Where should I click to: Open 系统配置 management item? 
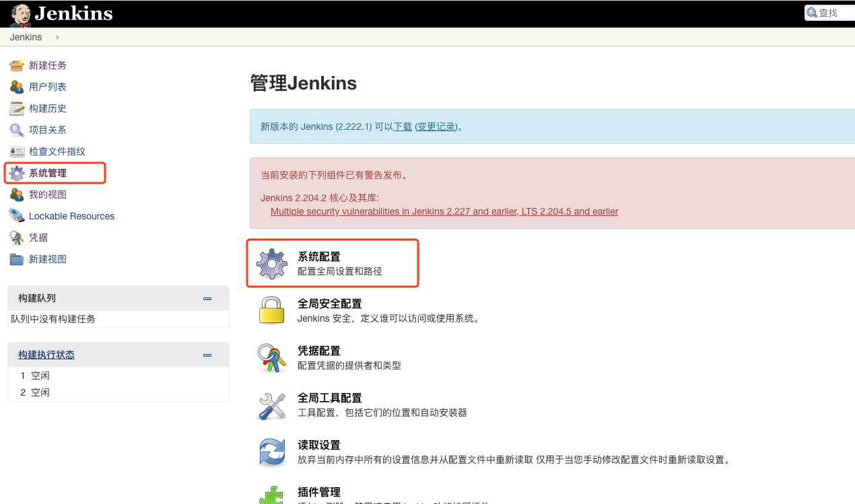tap(319, 256)
